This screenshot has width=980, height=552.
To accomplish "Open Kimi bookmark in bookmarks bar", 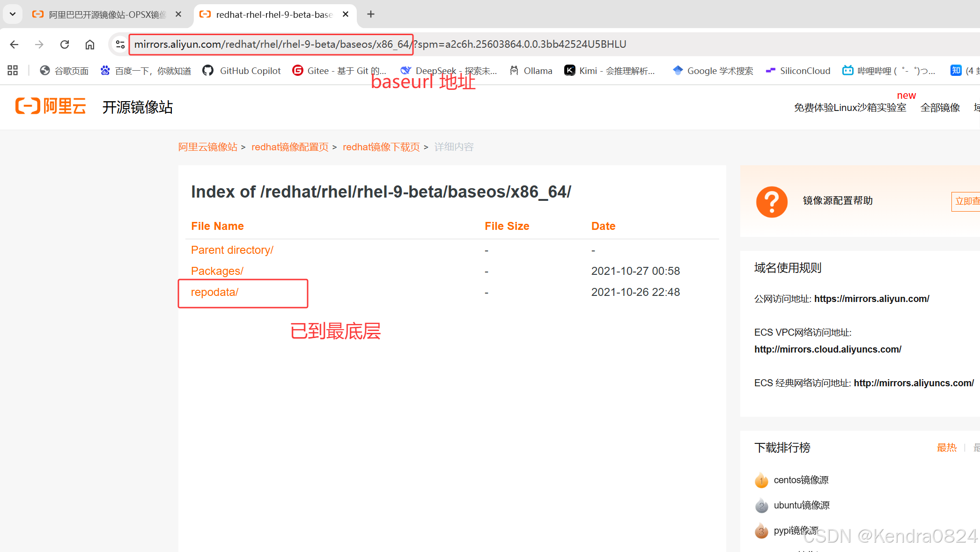I will [x=609, y=71].
